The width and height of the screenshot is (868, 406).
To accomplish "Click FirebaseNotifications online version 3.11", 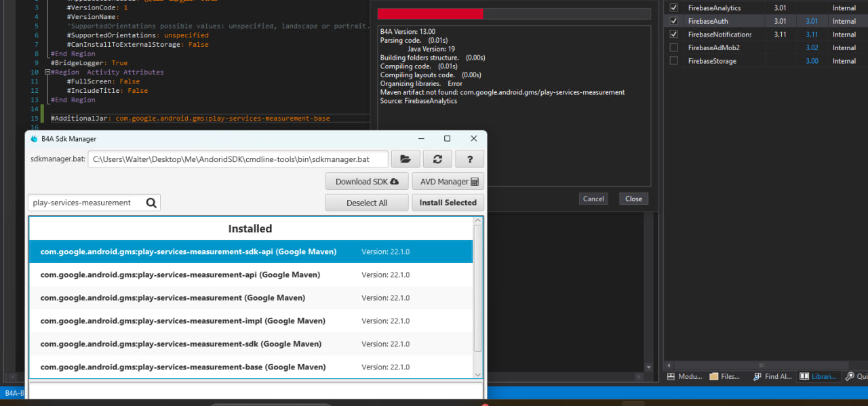I will pyautogui.click(x=812, y=34).
